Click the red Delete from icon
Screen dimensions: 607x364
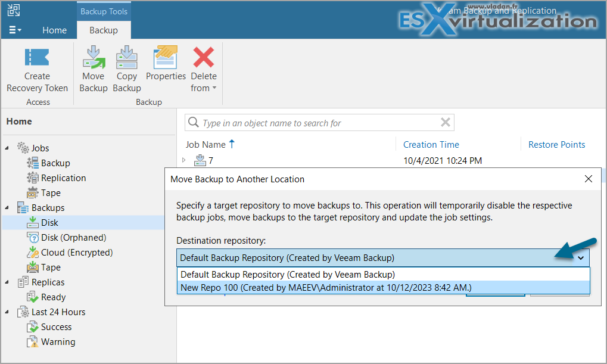[204, 57]
